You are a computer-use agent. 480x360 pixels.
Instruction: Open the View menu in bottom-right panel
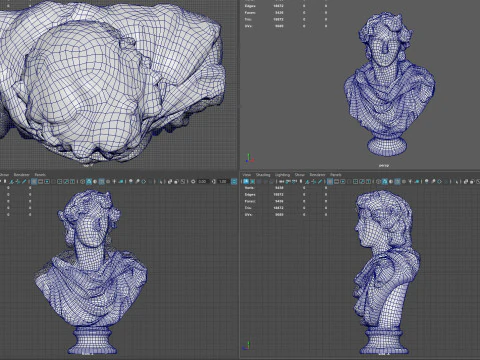(246, 175)
